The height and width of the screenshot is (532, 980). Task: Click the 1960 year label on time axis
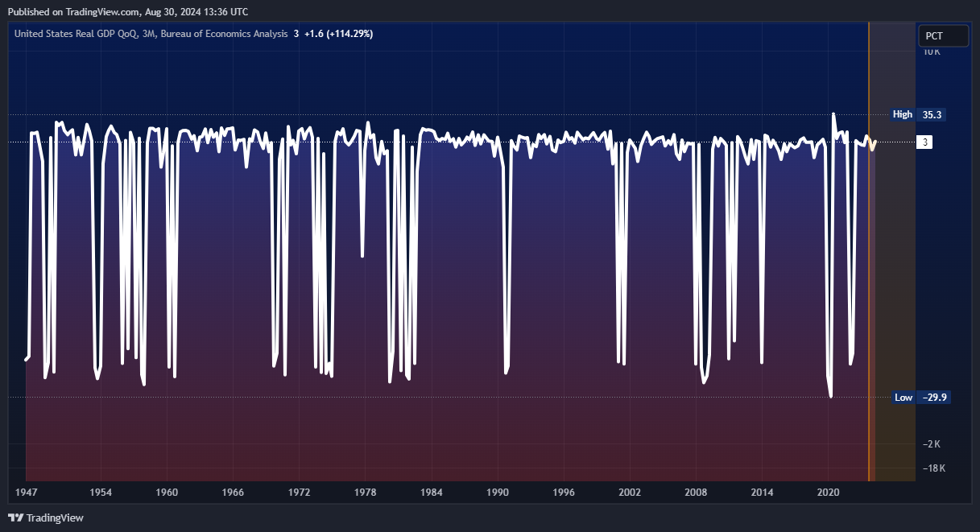[x=167, y=492]
